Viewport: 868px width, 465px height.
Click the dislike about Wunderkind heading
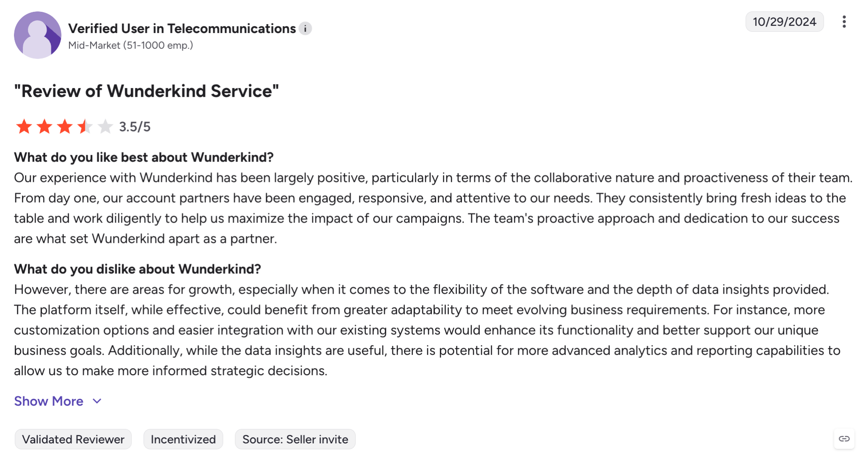coord(137,269)
